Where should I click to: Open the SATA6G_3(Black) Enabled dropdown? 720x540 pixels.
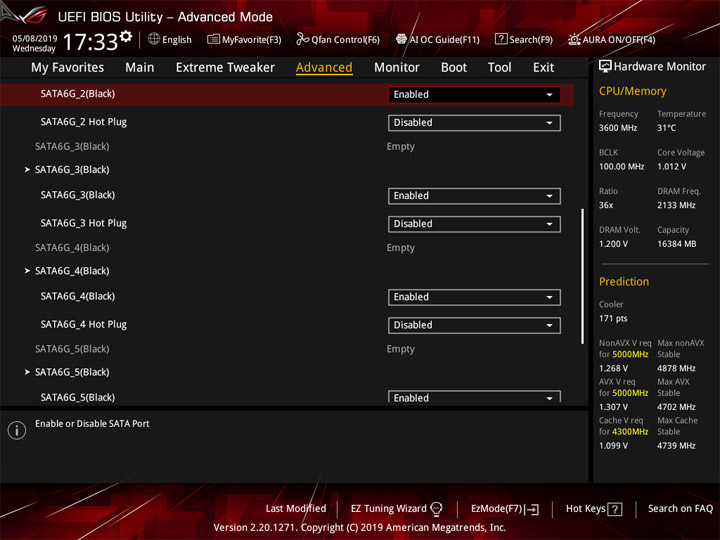[474, 196]
